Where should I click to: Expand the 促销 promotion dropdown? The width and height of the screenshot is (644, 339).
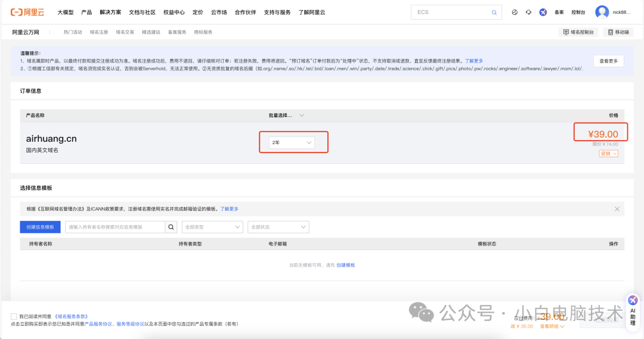(x=608, y=154)
